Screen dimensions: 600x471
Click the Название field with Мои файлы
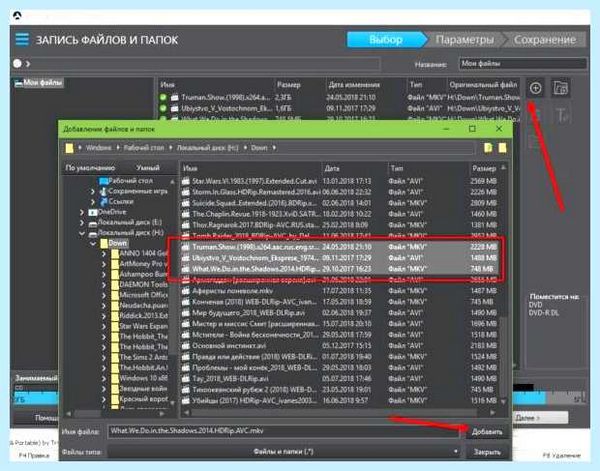[x=522, y=64]
